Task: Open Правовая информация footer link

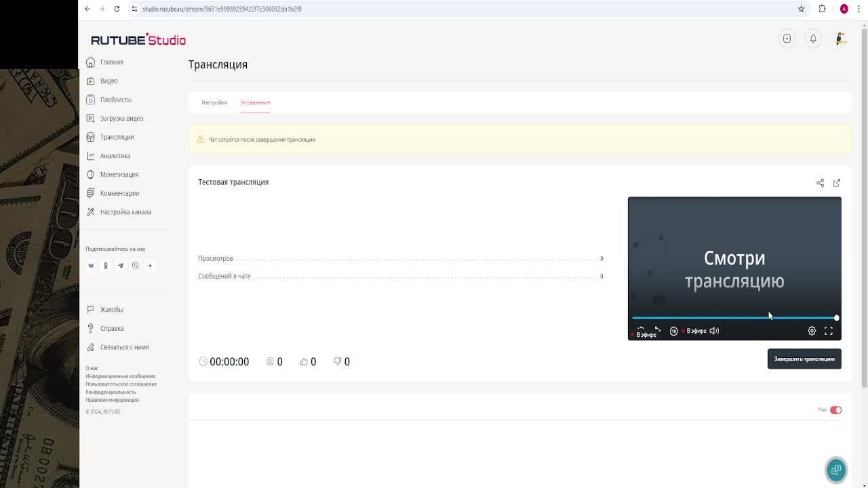Action: [x=112, y=400]
